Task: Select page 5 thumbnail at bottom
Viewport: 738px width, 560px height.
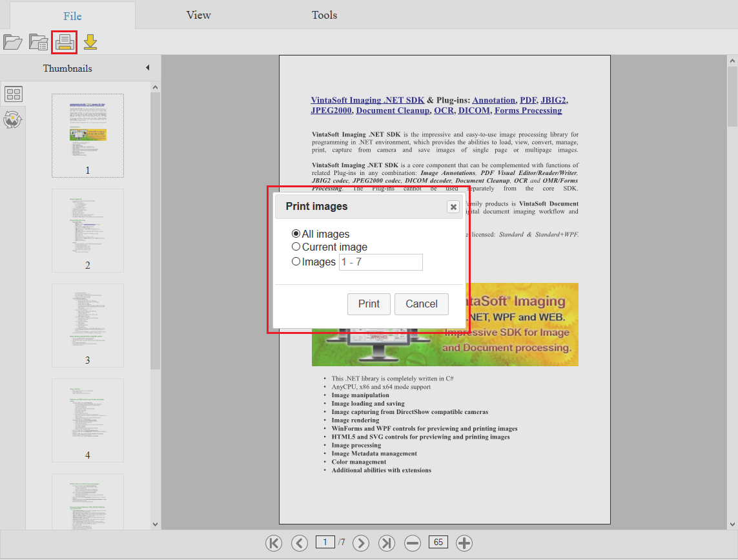Action: pyautogui.click(x=88, y=501)
